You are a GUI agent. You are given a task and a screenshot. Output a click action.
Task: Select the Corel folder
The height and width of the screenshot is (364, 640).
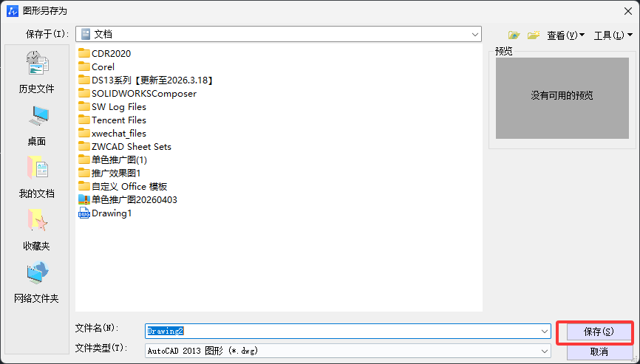tap(97, 67)
